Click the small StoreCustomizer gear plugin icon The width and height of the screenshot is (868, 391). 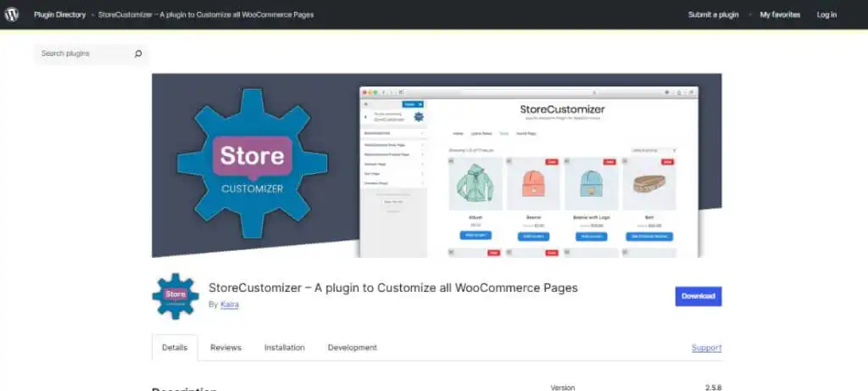click(x=175, y=296)
